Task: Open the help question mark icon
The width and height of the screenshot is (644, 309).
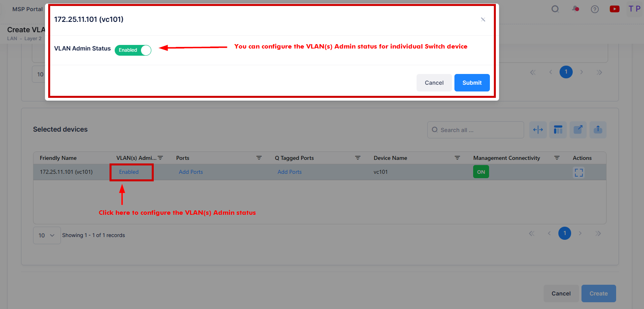Action: (x=595, y=9)
